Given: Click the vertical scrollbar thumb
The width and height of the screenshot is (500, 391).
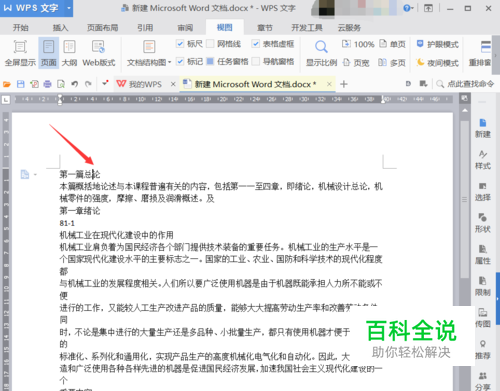Looking at the screenshot, I should pos(465,199).
